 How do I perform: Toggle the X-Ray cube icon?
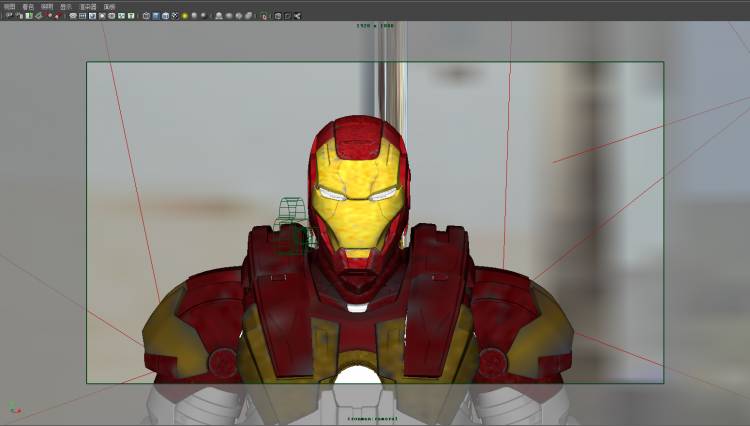click(277, 16)
